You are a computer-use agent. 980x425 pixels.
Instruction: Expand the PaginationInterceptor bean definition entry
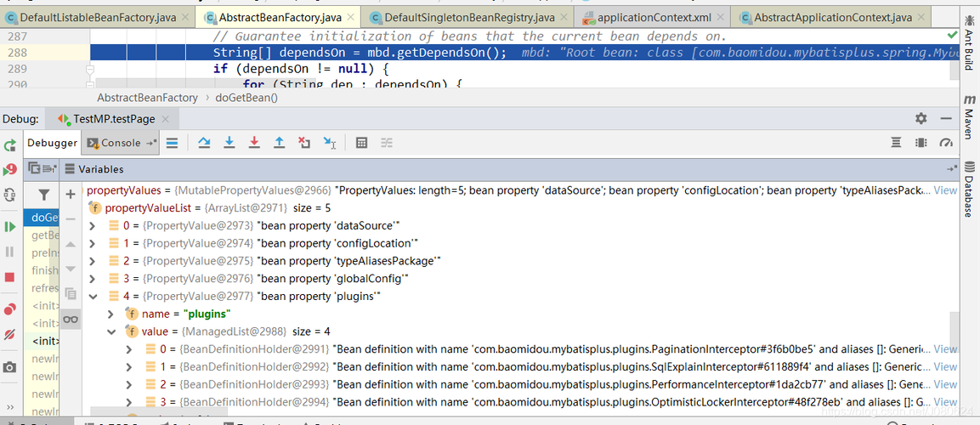pos(129,348)
